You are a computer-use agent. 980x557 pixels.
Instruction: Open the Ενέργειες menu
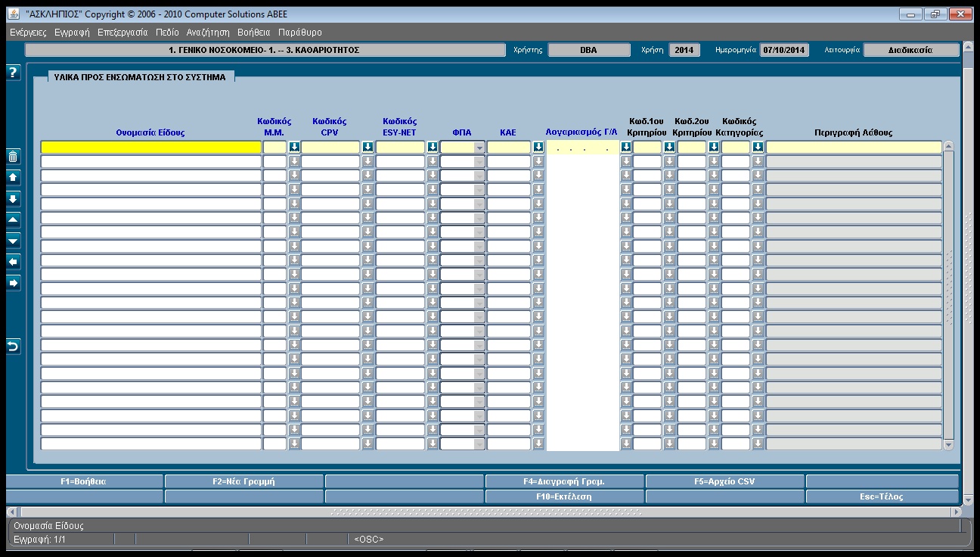[x=28, y=33]
